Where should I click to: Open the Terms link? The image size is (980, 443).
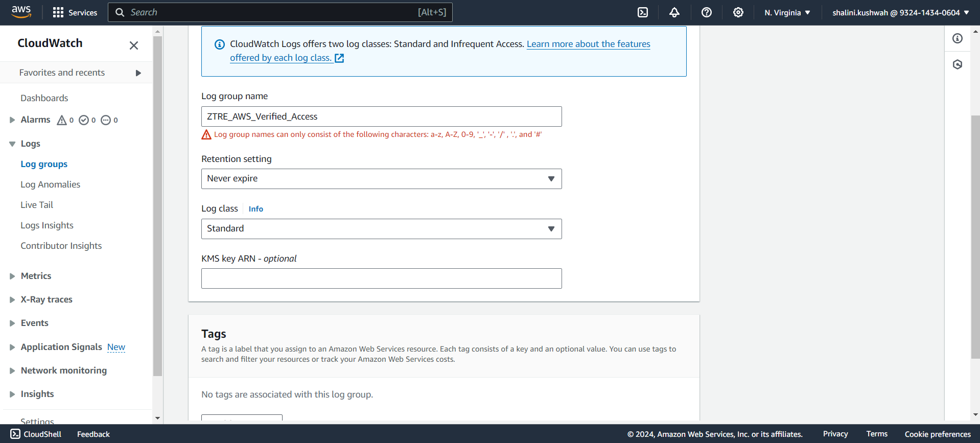click(x=877, y=434)
